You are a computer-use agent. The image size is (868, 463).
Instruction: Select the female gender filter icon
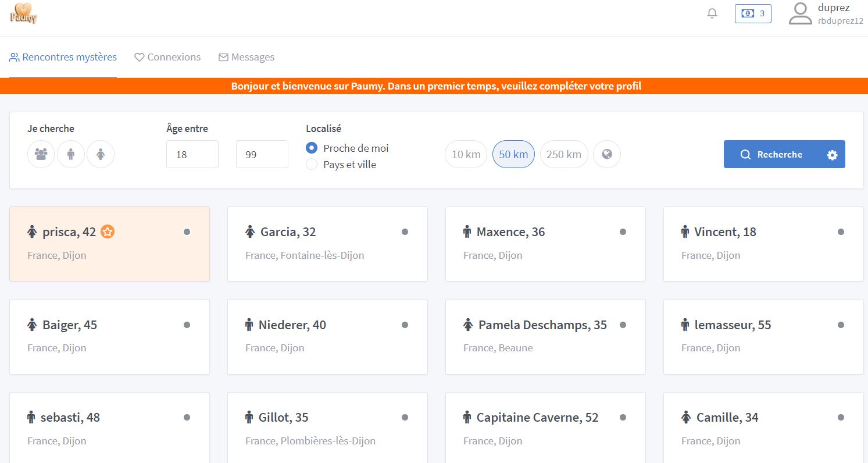tap(101, 154)
